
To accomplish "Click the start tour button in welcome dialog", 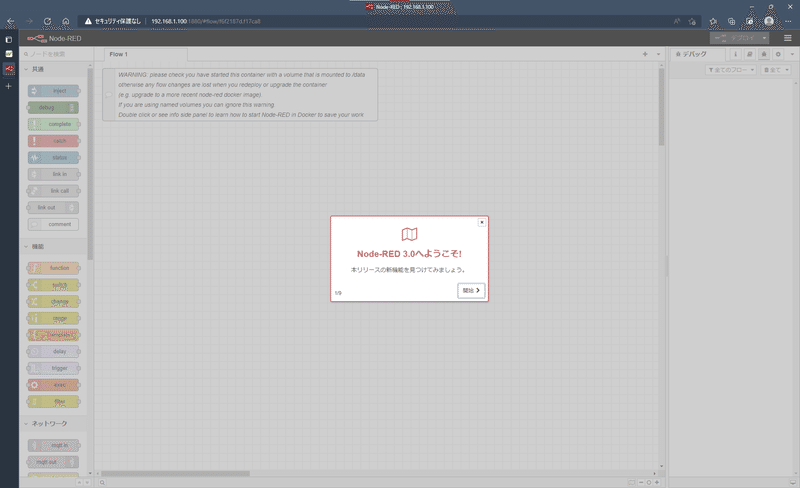I will pos(471,290).
